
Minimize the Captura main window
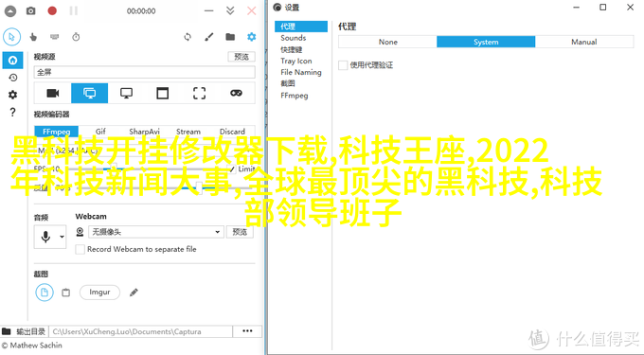pyautogui.click(x=209, y=11)
